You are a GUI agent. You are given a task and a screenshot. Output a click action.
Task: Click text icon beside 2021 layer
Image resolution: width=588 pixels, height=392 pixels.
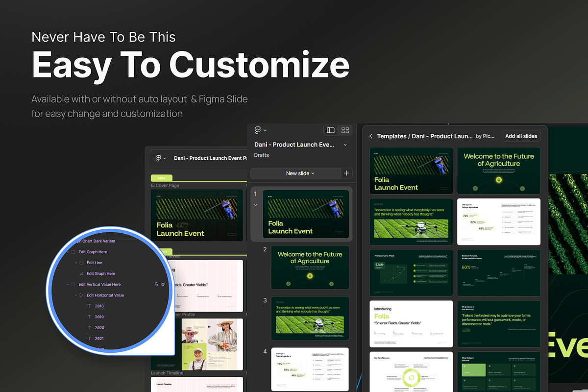89,338
